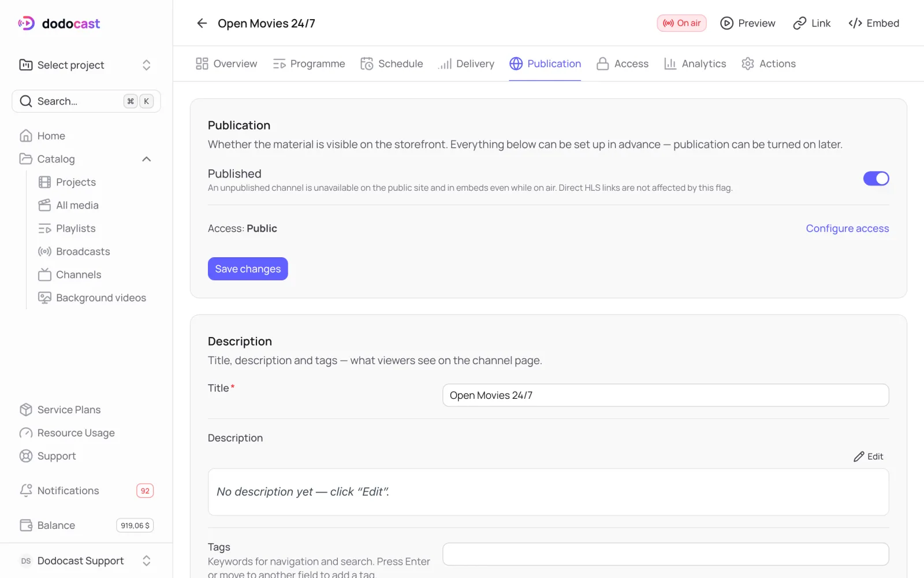Follow the Configure access link
This screenshot has width=924, height=578.
(847, 228)
